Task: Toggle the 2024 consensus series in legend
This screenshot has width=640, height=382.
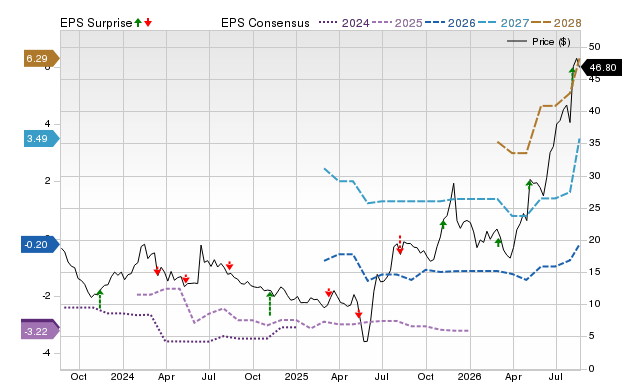Action: (344, 23)
